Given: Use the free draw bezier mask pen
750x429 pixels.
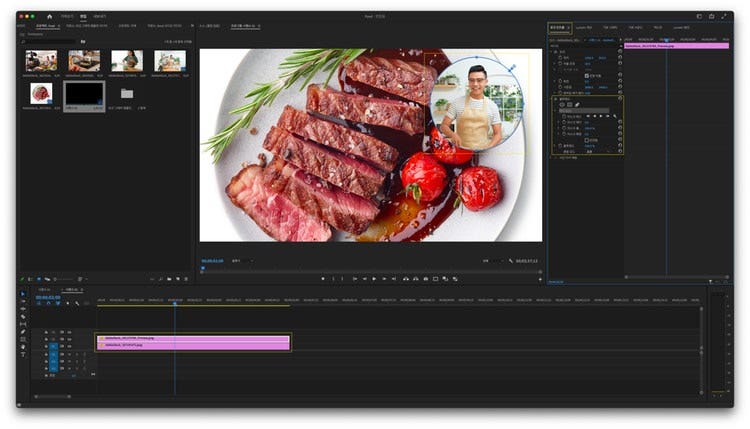Looking at the screenshot, I should (x=577, y=105).
